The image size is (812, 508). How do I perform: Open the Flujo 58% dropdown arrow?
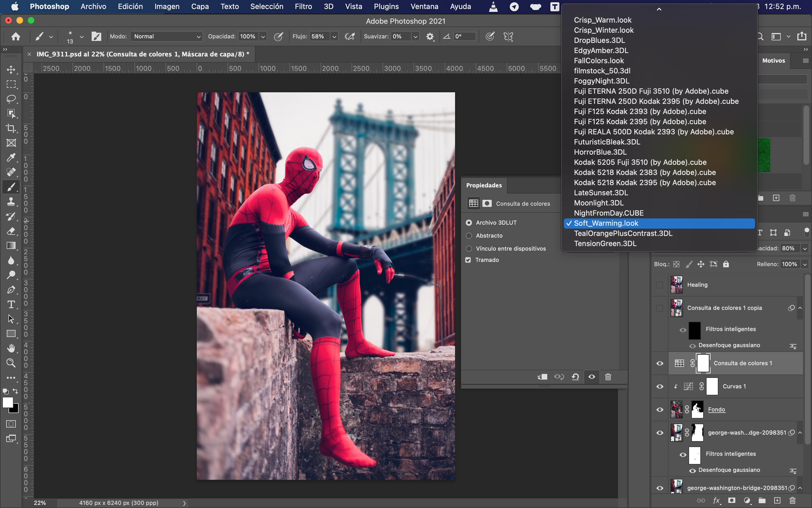pos(334,36)
